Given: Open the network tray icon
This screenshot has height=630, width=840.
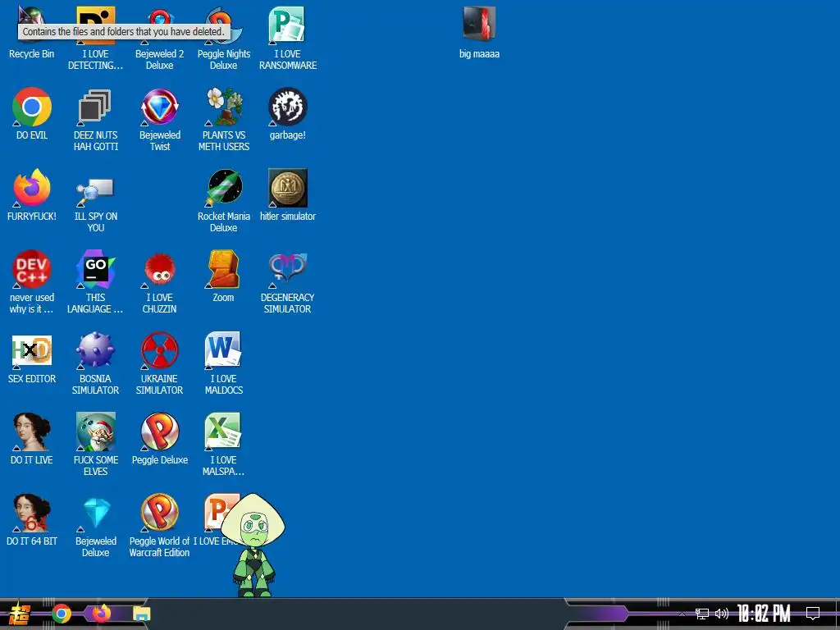Looking at the screenshot, I should [702, 614].
